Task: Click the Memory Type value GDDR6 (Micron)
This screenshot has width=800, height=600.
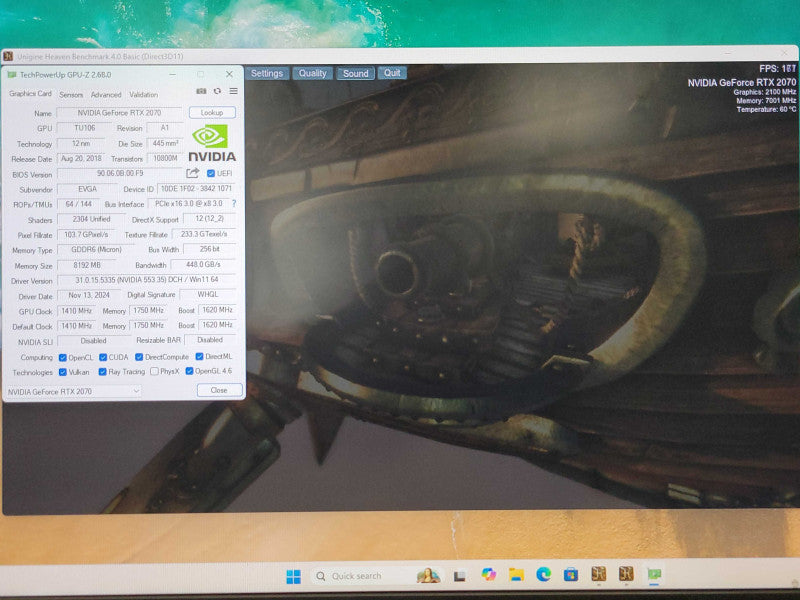Action: (96, 250)
